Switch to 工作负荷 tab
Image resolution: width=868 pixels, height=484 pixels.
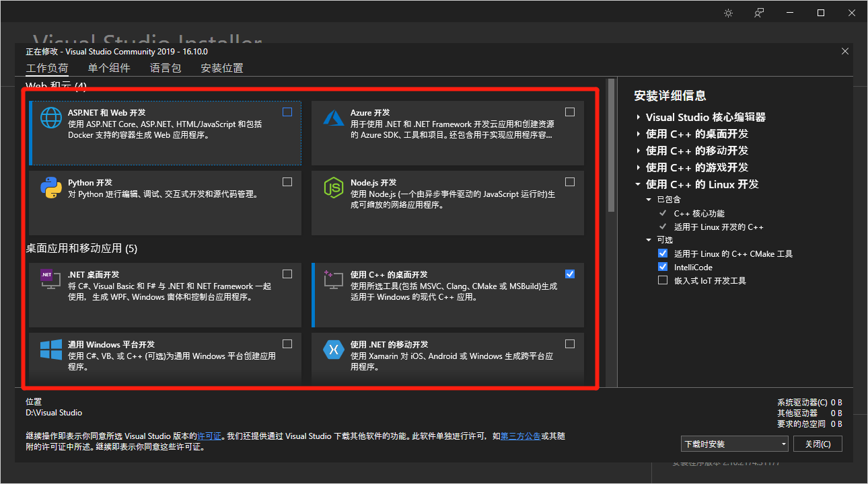point(47,68)
